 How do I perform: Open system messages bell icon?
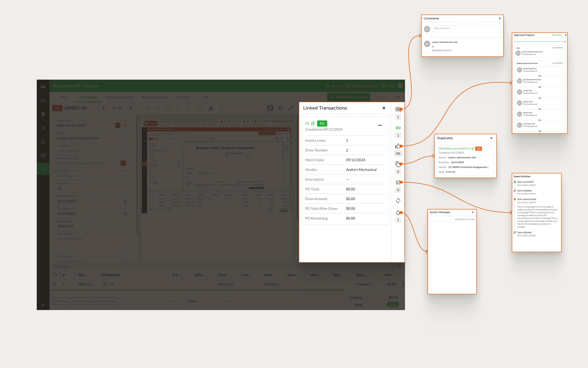tap(398, 213)
